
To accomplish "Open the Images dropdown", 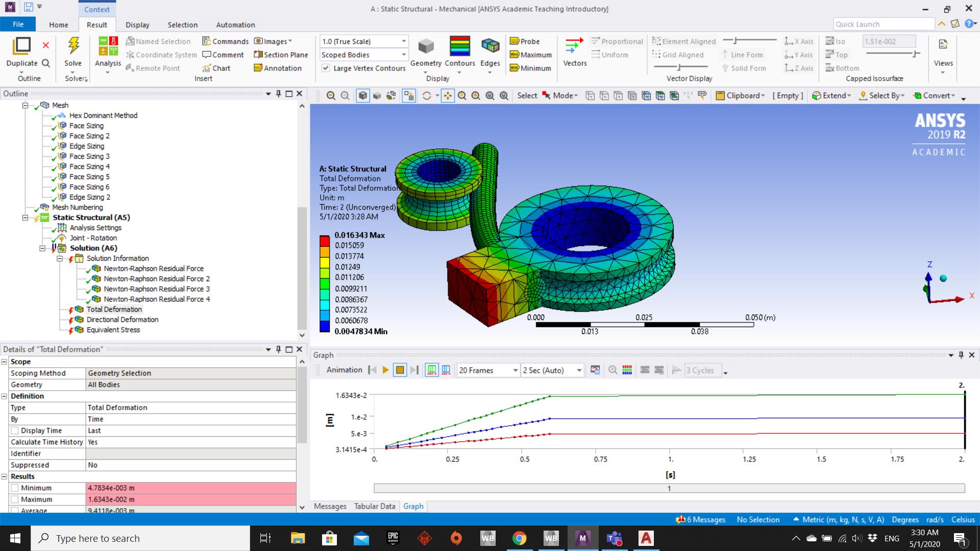I will [273, 41].
